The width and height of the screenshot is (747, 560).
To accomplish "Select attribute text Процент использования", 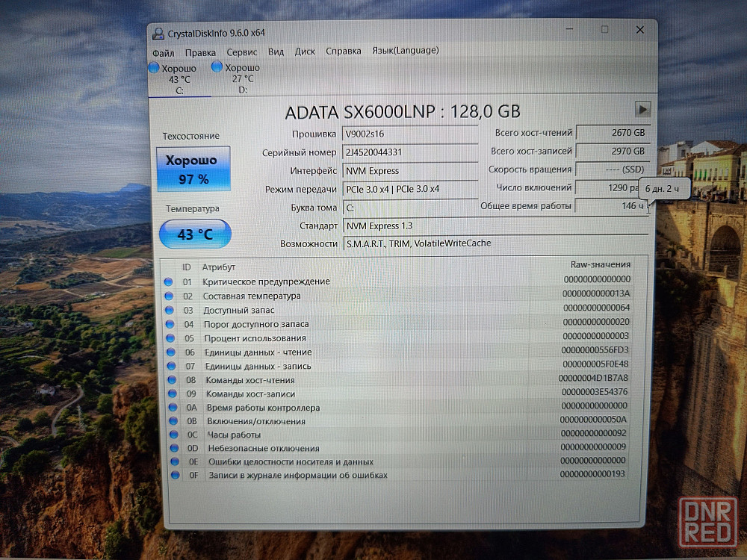I will (255, 338).
